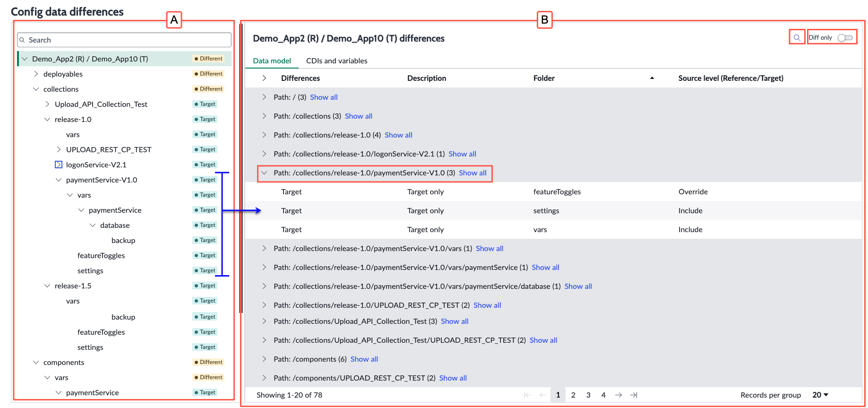Image resolution: width=868 pixels, height=408 pixels.
Task: Collapse the release-1.5 tree node
Action: [x=47, y=286]
